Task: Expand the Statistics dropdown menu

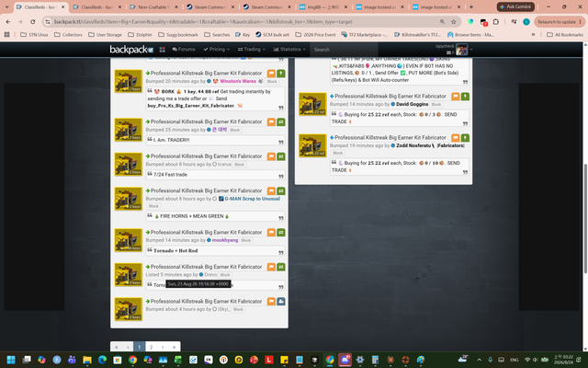Action: (x=289, y=49)
